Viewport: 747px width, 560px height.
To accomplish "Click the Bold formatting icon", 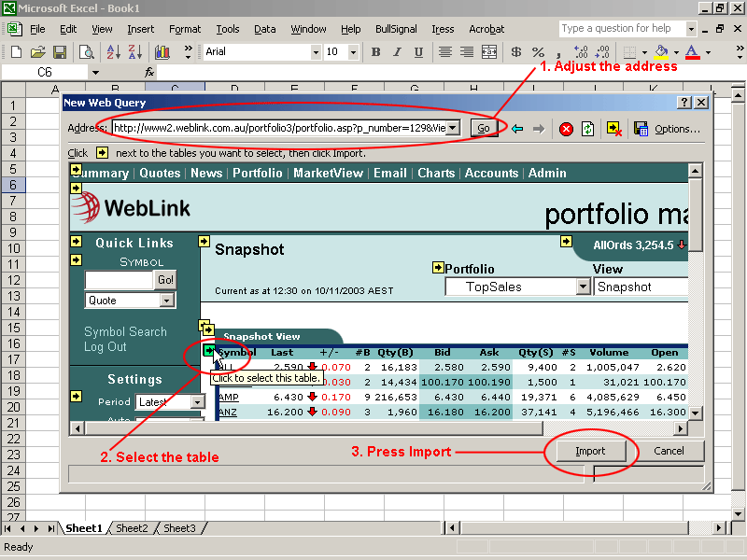I will coord(376,52).
